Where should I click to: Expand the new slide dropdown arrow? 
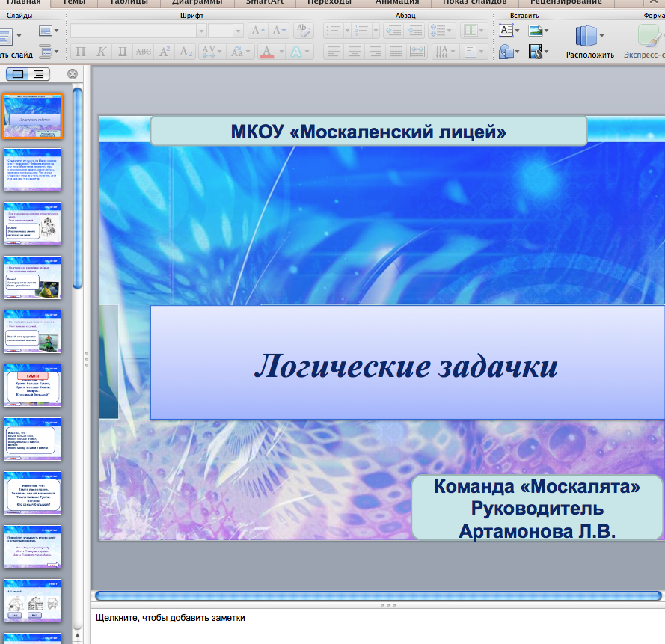[19, 36]
